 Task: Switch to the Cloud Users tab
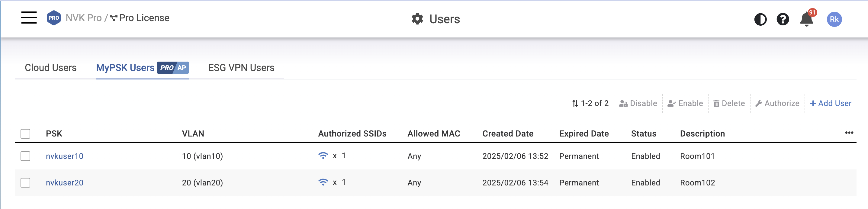(50, 68)
